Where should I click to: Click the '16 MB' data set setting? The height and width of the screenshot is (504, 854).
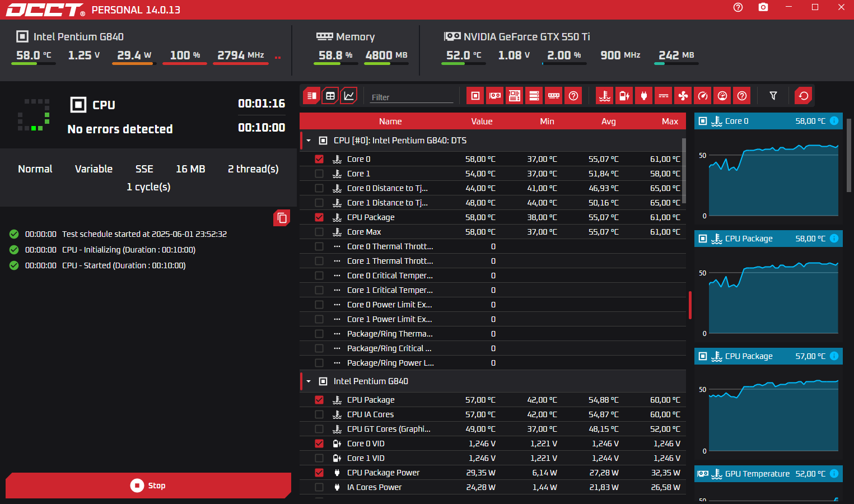[x=190, y=169]
